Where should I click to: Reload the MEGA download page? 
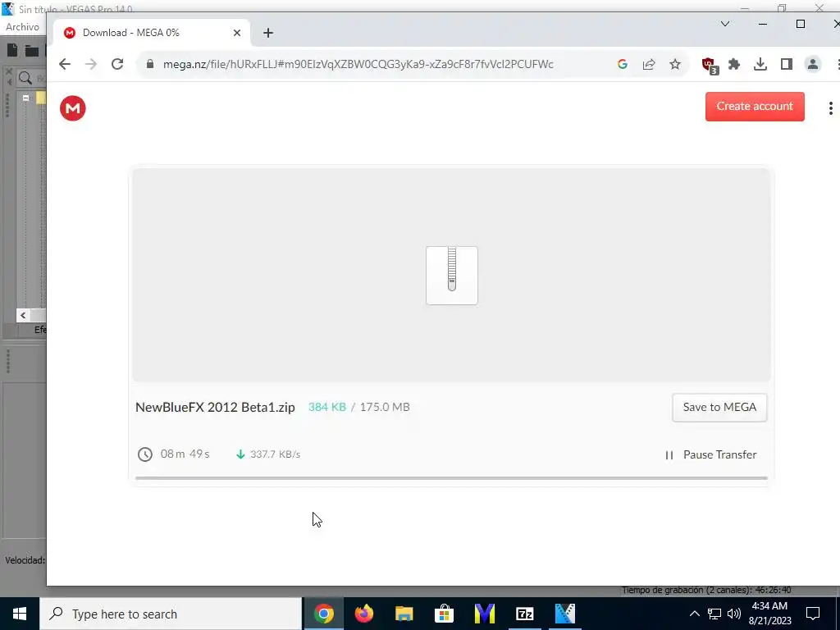pyautogui.click(x=117, y=64)
